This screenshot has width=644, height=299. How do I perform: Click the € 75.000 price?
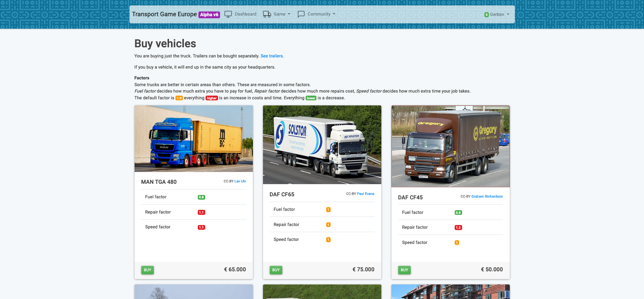click(x=363, y=269)
